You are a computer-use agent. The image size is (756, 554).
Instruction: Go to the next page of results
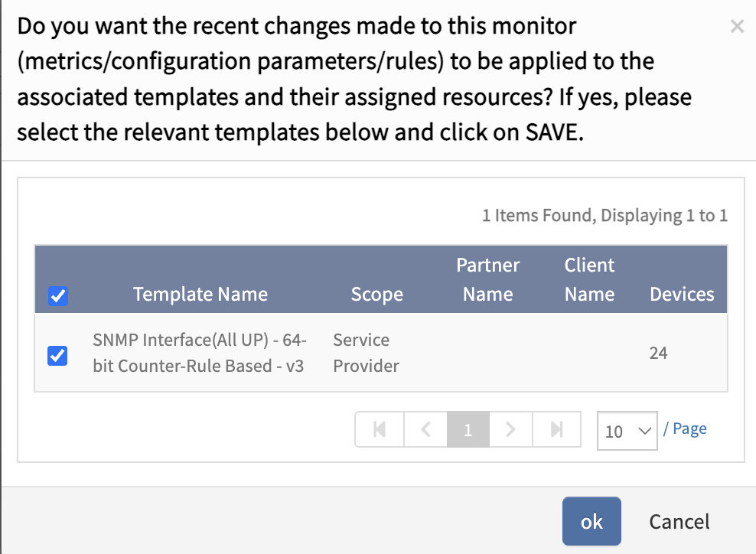511,430
